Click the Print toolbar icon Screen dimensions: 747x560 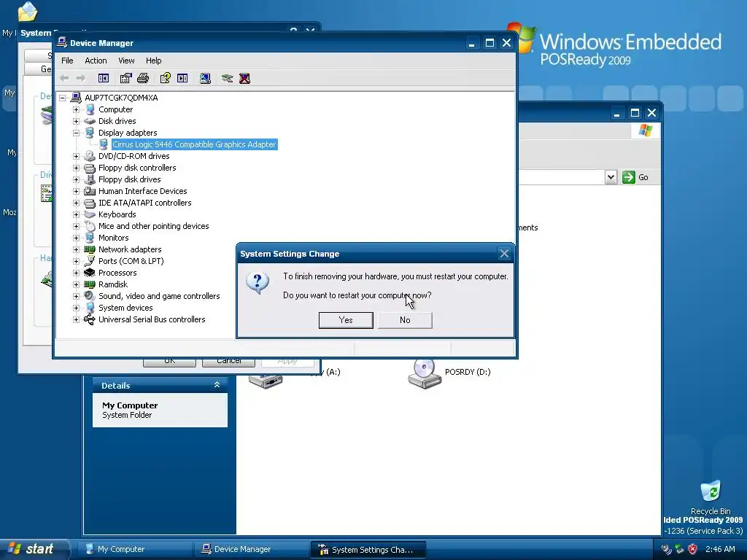[x=143, y=78]
